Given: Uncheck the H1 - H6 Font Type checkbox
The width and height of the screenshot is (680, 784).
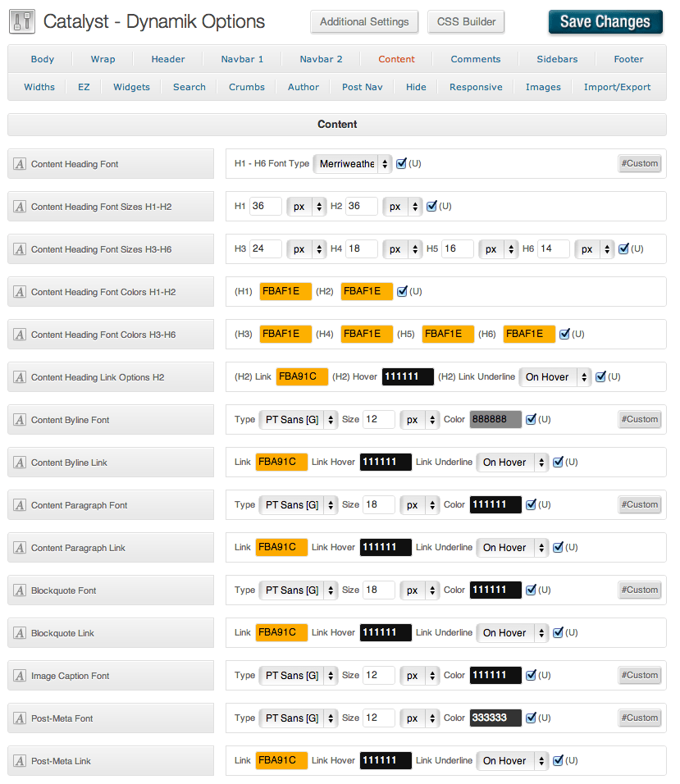Looking at the screenshot, I should point(401,163).
